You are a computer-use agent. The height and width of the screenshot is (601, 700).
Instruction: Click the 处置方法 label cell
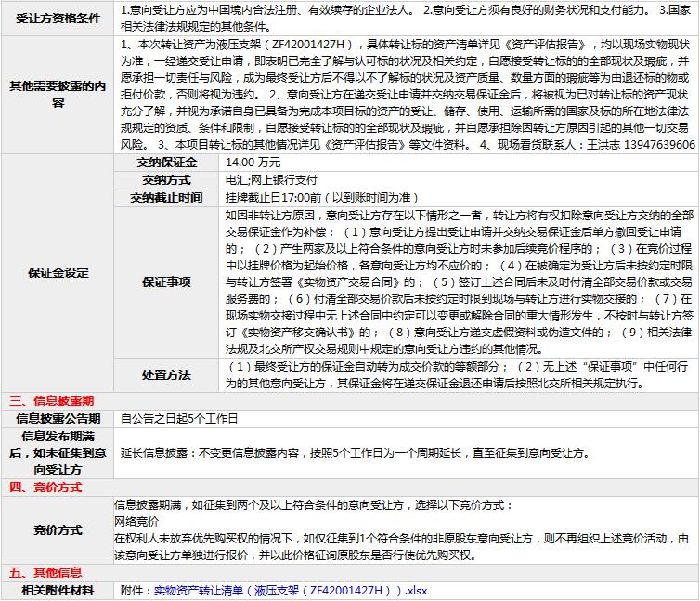click(166, 374)
